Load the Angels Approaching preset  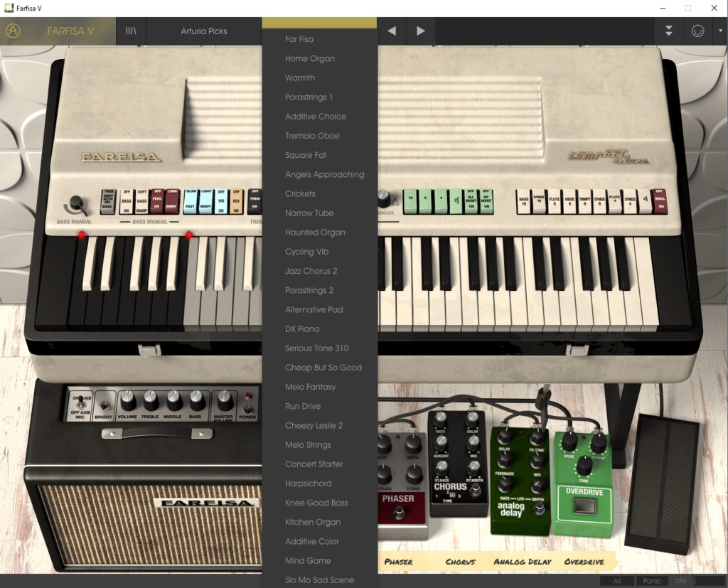319,175
